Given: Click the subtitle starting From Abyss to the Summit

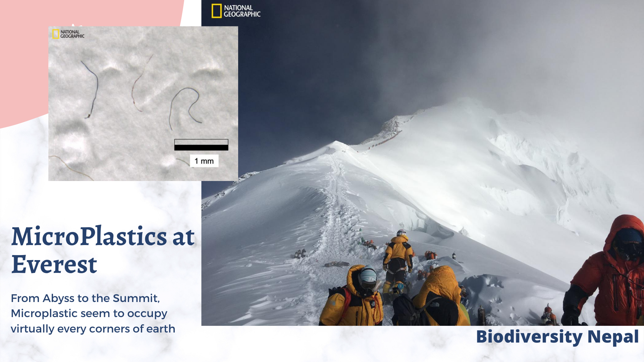Looking at the screenshot, I should click(93, 313).
